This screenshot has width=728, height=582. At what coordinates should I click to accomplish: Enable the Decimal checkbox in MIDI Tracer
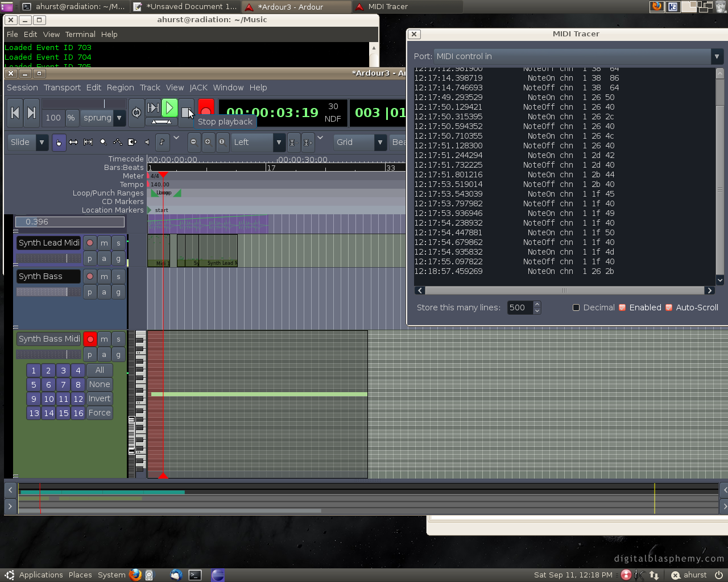(576, 307)
